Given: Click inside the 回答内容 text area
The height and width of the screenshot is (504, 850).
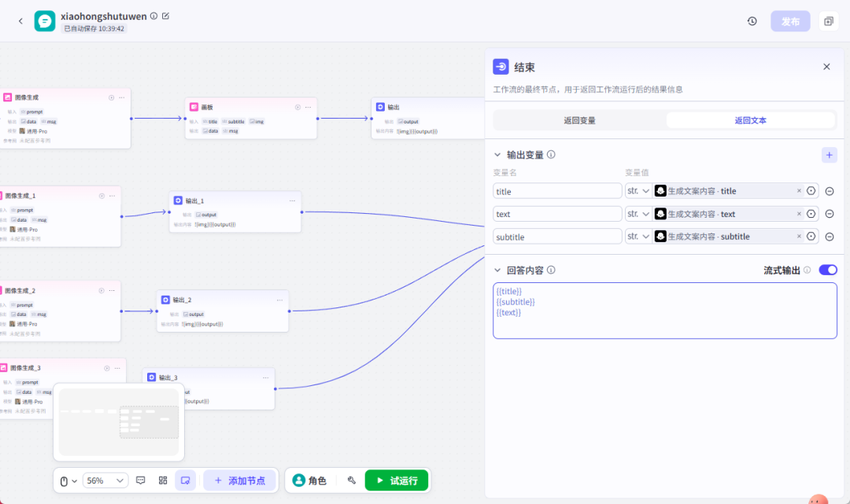Looking at the screenshot, I should pyautogui.click(x=664, y=311).
